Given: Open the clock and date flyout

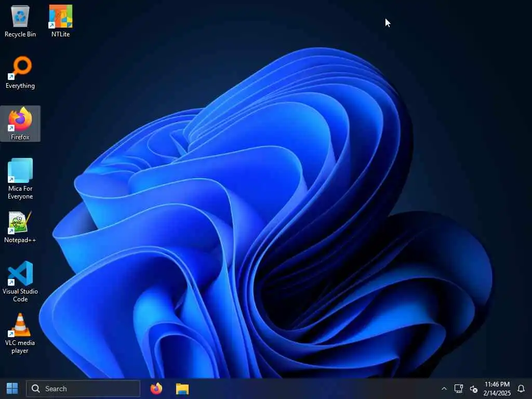Looking at the screenshot, I should pos(497,389).
